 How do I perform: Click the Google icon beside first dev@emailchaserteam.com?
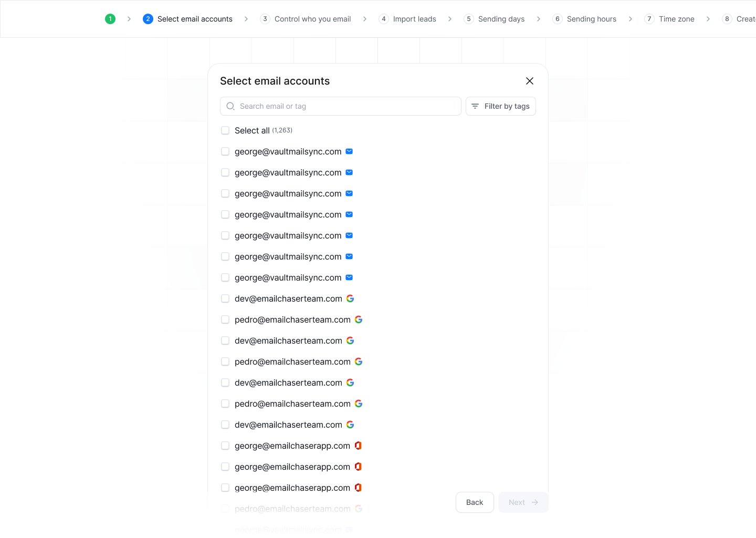point(350,298)
